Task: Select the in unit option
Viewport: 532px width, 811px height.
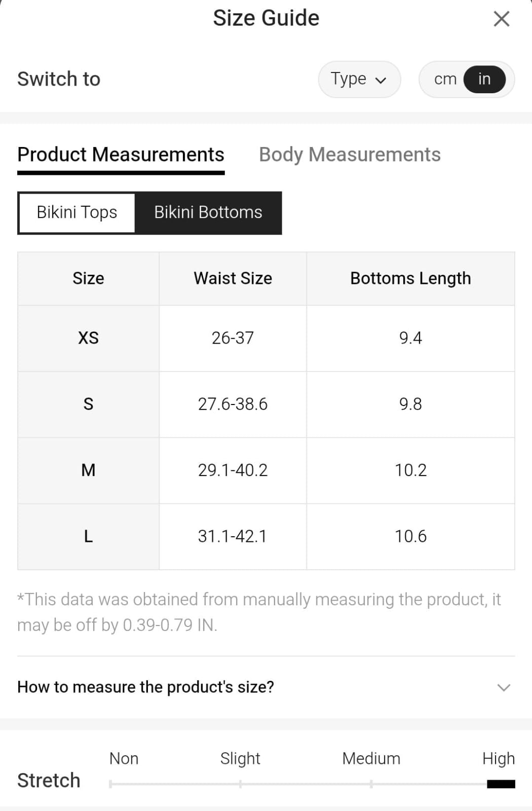Action: pyautogui.click(x=484, y=79)
